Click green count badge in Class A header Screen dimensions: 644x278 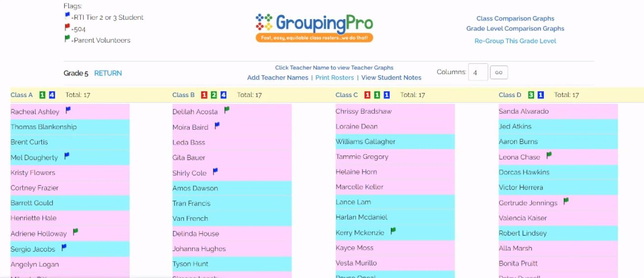[42, 95]
